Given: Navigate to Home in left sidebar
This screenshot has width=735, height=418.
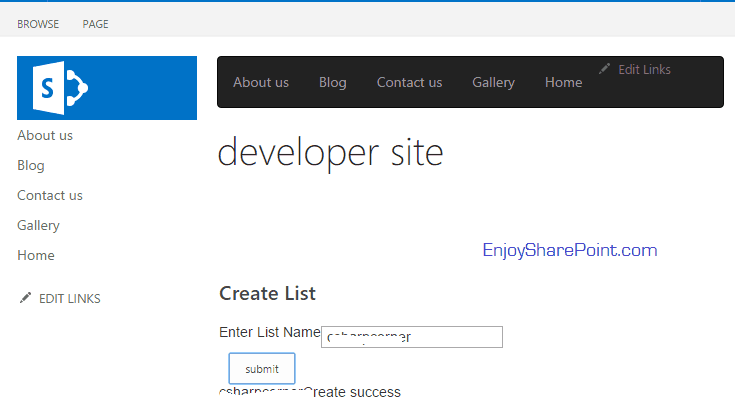Looking at the screenshot, I should (x=36, y=256).
